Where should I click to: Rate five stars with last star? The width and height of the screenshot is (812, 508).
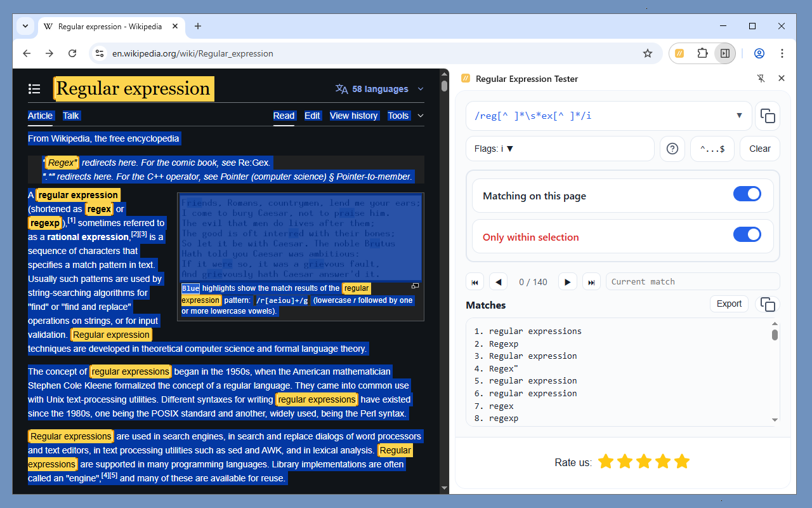682,462
